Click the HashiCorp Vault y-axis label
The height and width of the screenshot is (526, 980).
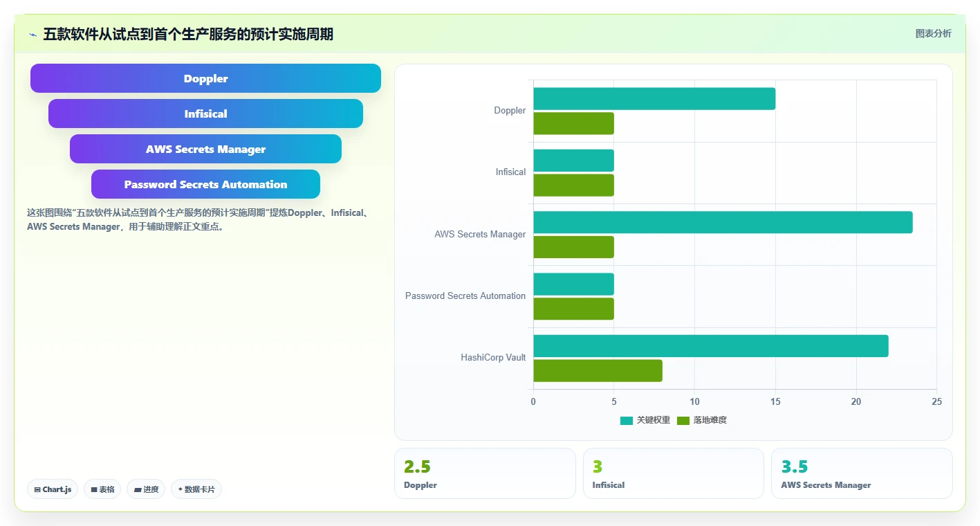(x=493, y=358)
